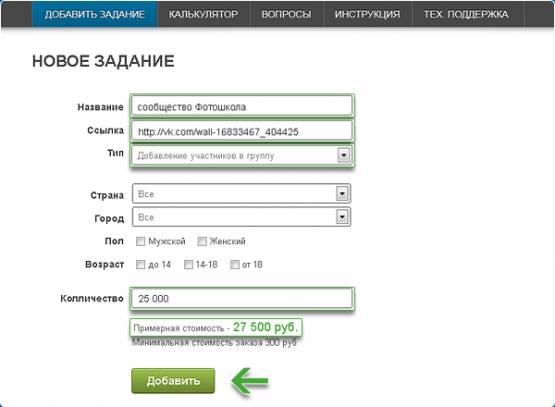Click the green arrow icon
This screenshot has width=555, height=407.
pos(250,381)
